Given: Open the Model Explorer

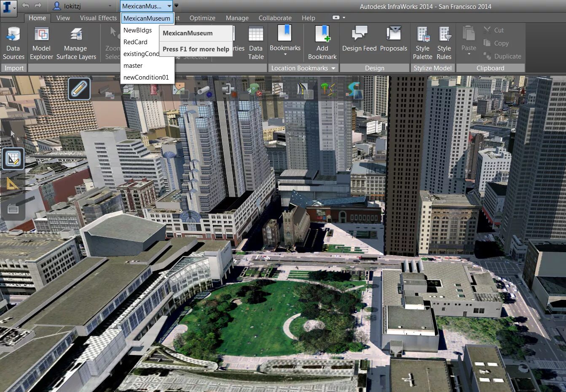Looking at the screenshot, I should pyautogui.click(x=42, y=42).
